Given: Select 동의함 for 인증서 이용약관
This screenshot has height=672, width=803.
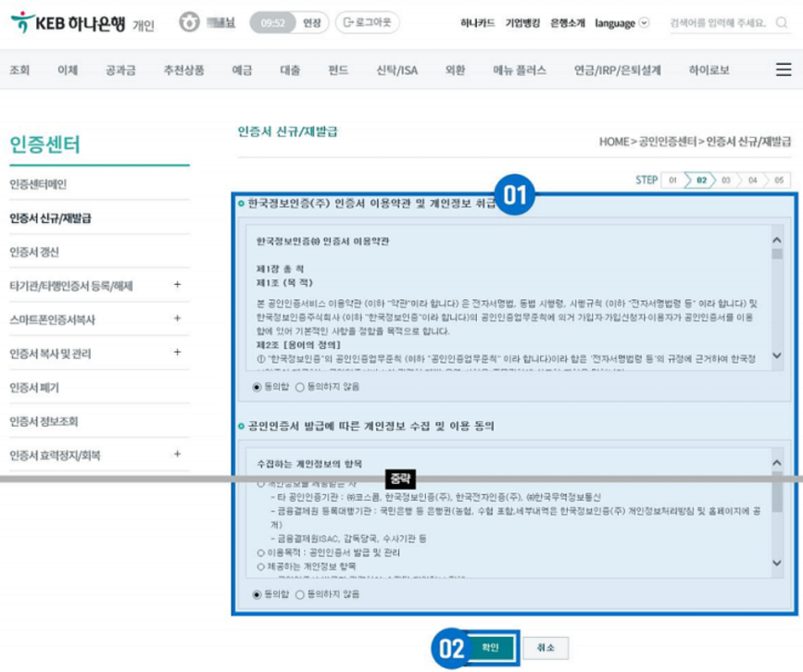Looking at the screenshot, I should [257, 388].
